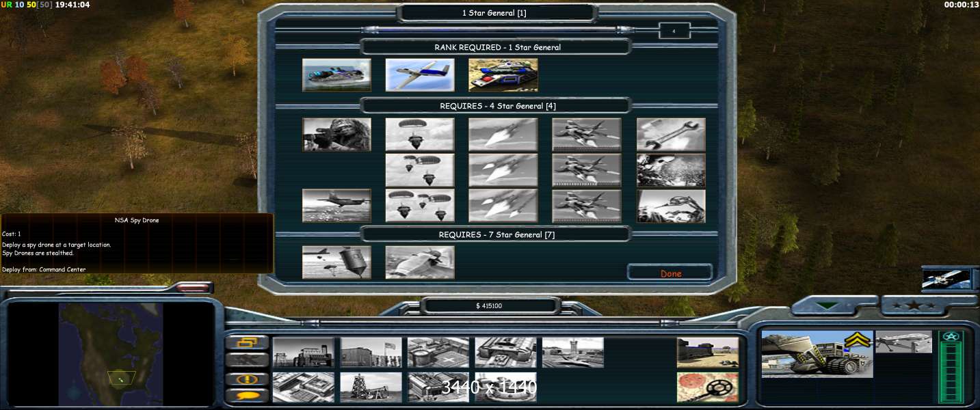
Task: Build the airfield with control tower
Action: (573, 352)
